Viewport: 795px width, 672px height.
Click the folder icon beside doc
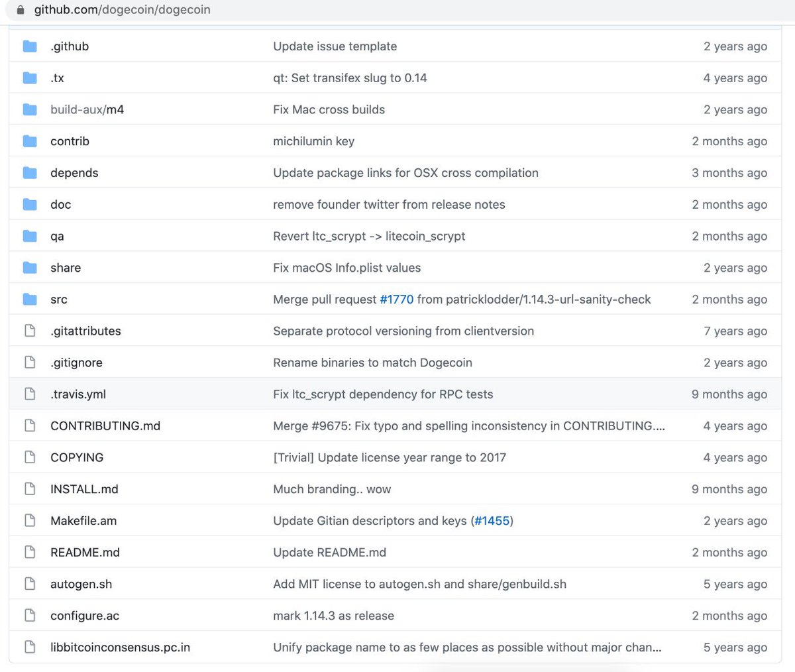click(x=30, y=205)
